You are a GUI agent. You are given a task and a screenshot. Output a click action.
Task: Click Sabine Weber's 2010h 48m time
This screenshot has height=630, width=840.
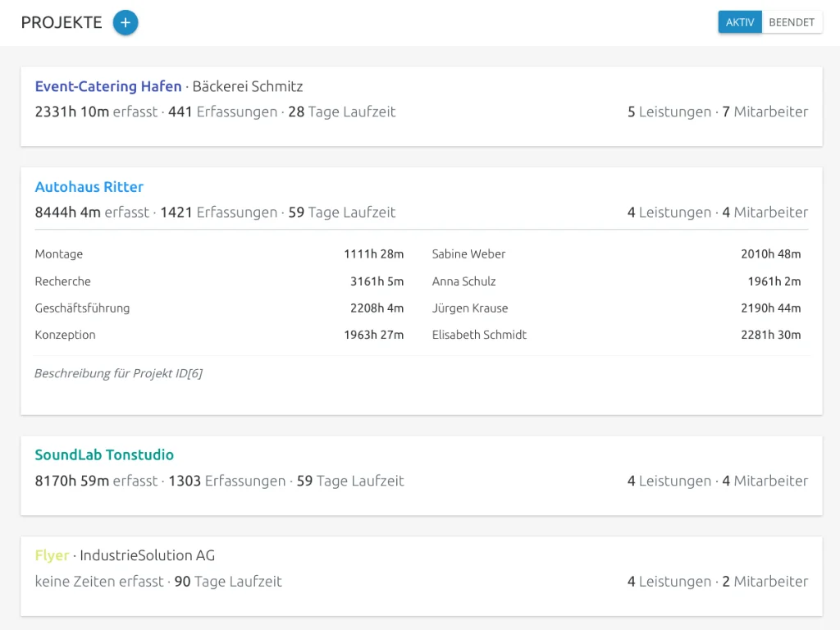[771, 254]
